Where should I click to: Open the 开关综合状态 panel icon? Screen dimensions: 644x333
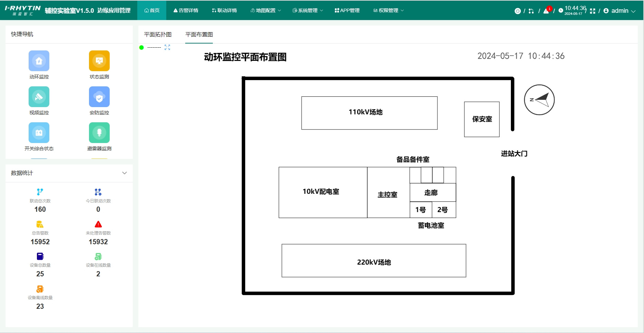point(39,133)
